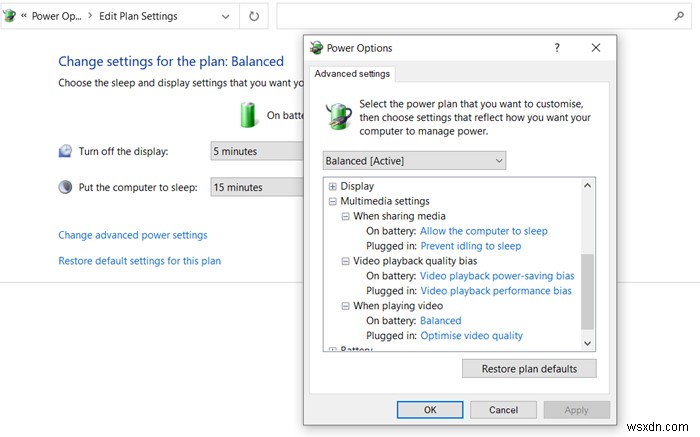Click Allow the computer to sleep value
The height and width of the screenshot is (437, 700).
(x=483, y=231)
